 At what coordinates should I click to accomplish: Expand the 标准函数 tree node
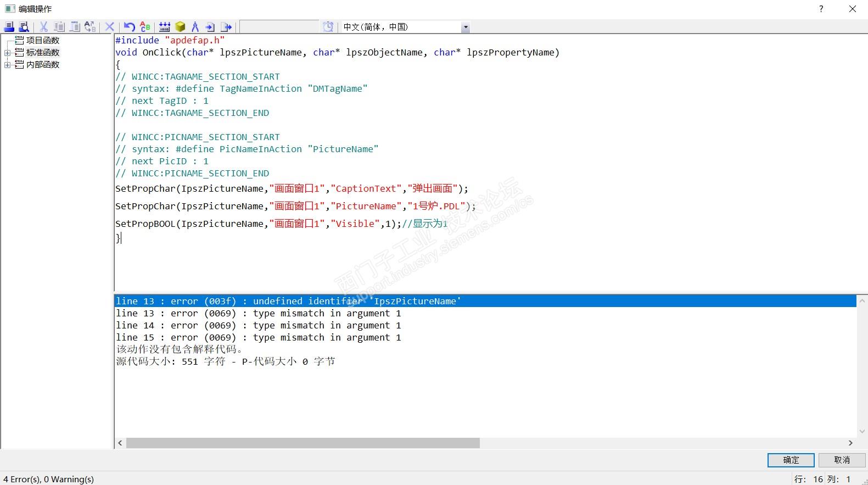[8, 53]
